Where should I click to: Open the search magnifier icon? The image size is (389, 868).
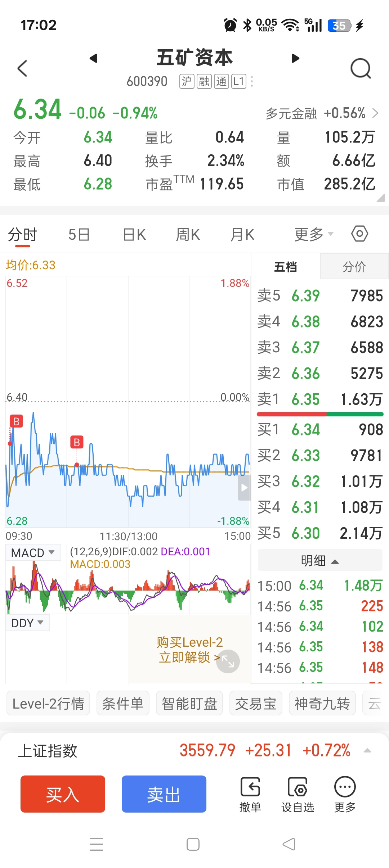(361, 68)
